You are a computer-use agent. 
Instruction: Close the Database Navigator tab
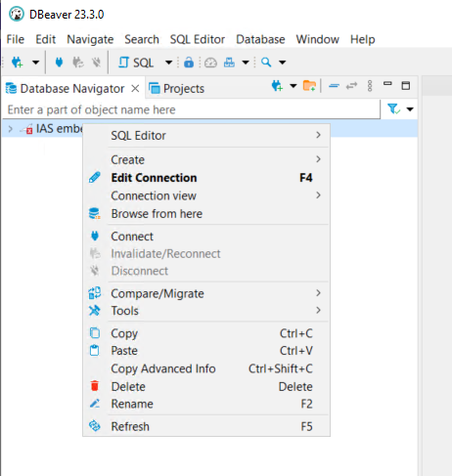click(x=135, y=88)
